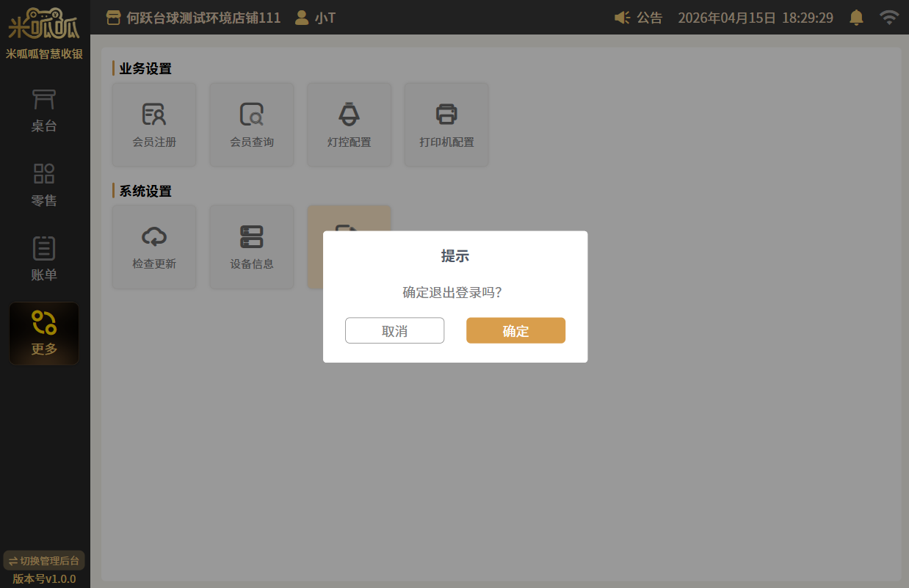Viewport: 909px width, 588px height.
Task: Click store name 何跃台球测试环境店铺111
Action: click(194, 18)
